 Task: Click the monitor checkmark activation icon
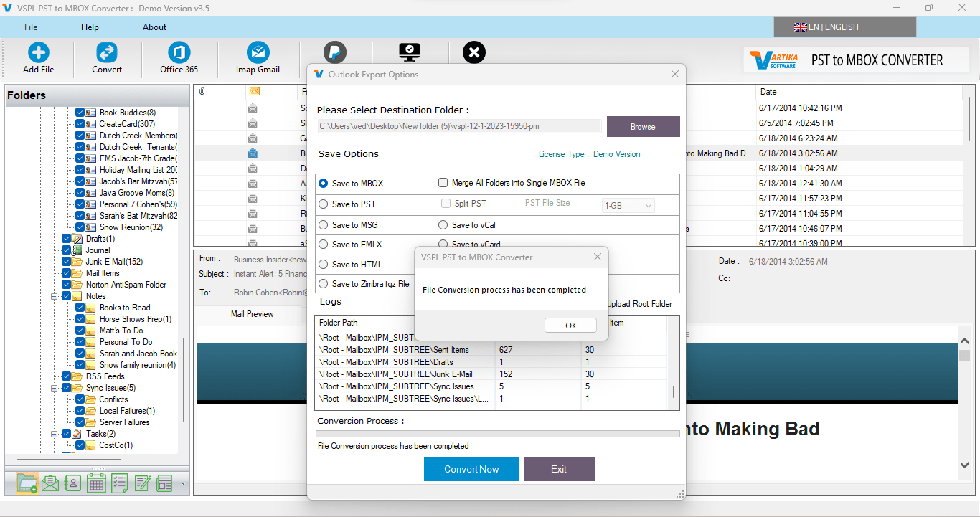point(410,52)
